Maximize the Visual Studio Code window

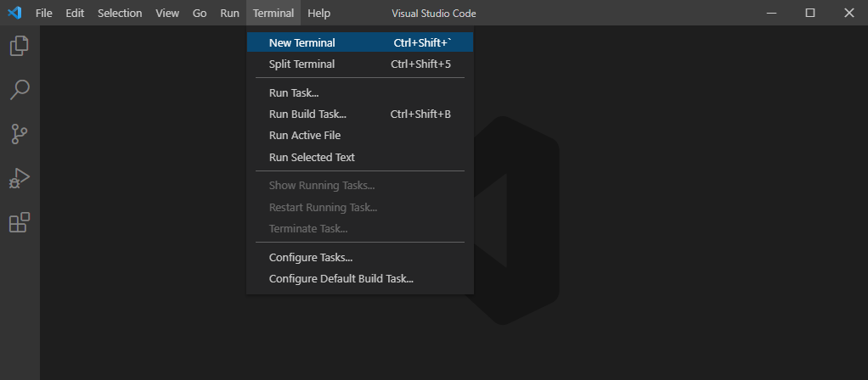coord(810,13)
